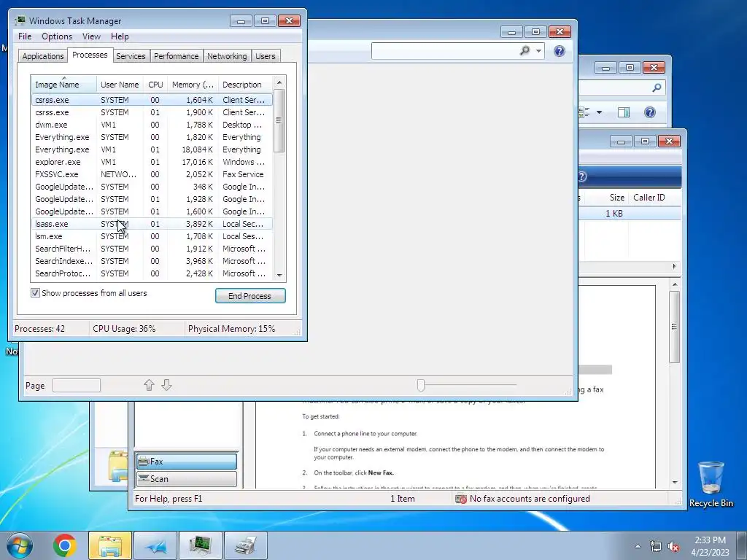This screenshot has width=747, height=560.
Task: Open the Help menu in Task Manager
Action: 120,36
